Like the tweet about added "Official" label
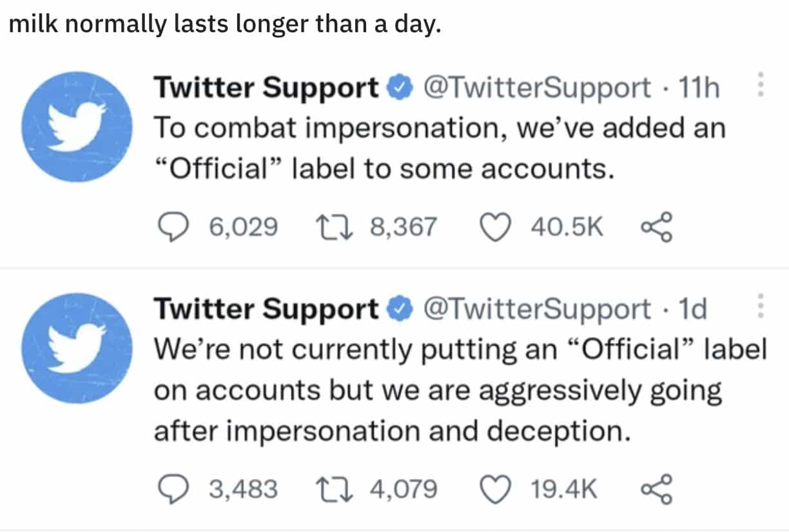This screenshot has height=532, width=789. click(494, 227)
